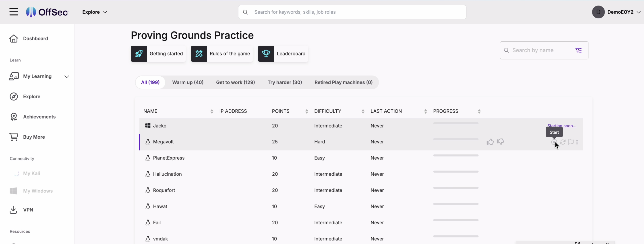This screenshot has width=644, height=244.
Task: Focus the keywords, skills, job roles search field
Action: point(352,12)
